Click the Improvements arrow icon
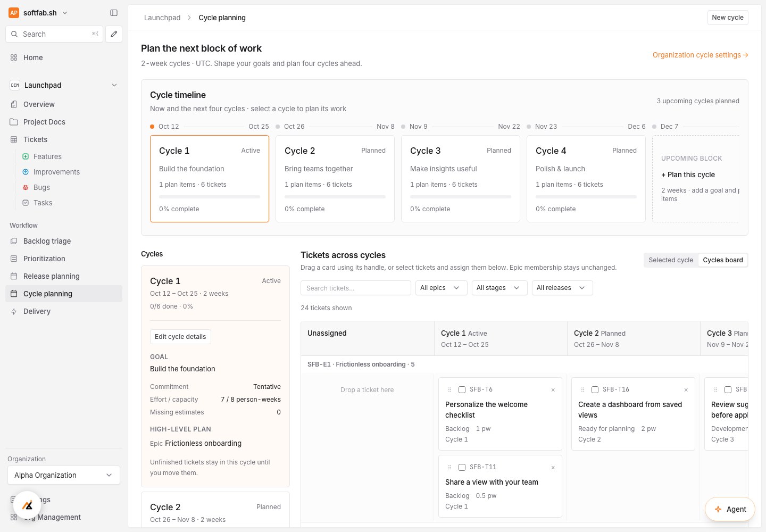 26,172
